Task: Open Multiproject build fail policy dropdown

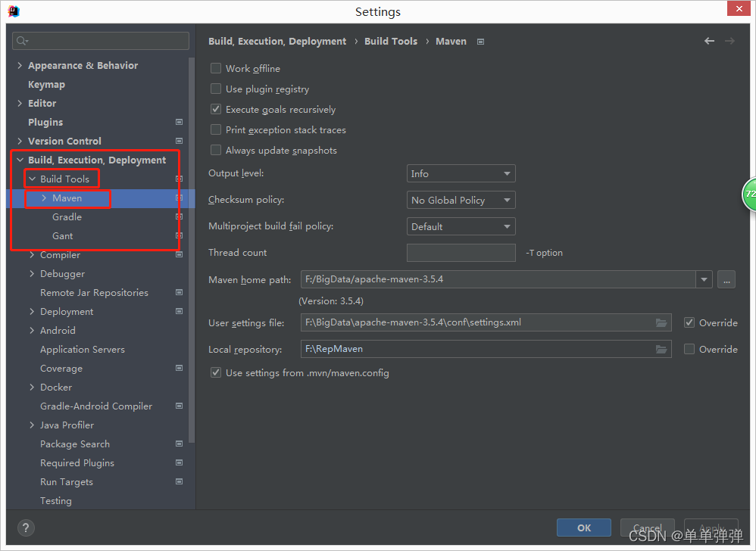Action: (461, 226)
